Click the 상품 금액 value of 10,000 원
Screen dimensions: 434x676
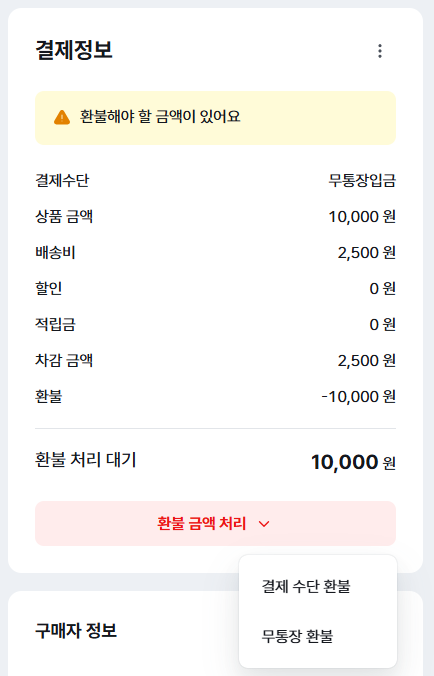362,216
